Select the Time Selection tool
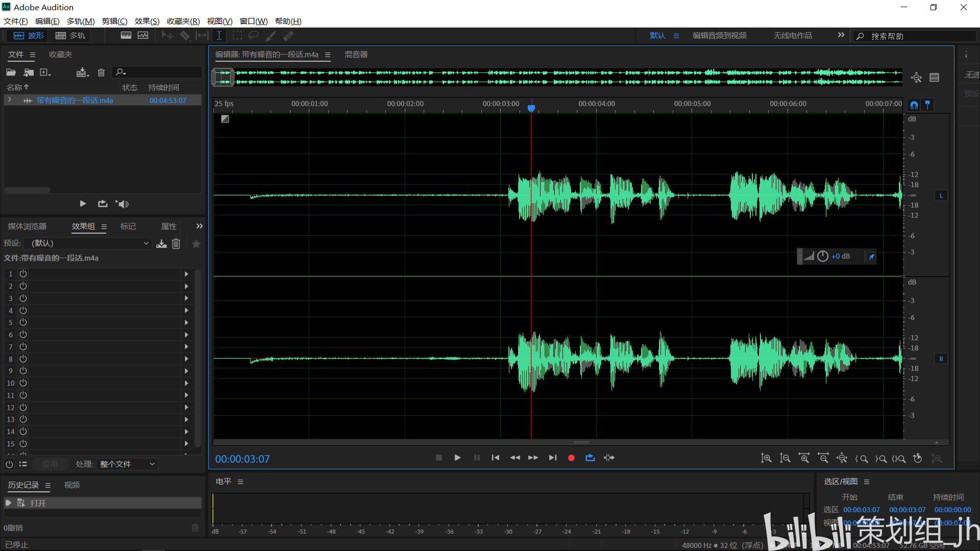 219,36
